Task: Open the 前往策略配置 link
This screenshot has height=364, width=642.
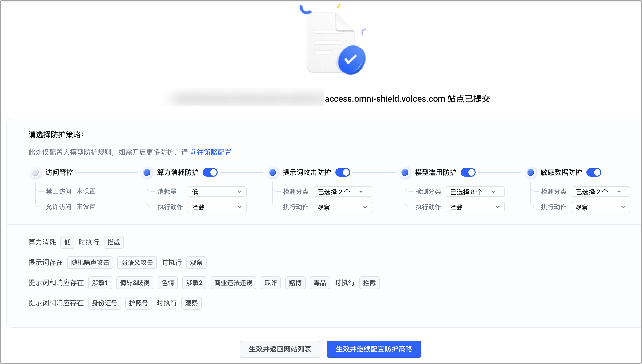Action: pyautogui.click(x=211, y=152)
